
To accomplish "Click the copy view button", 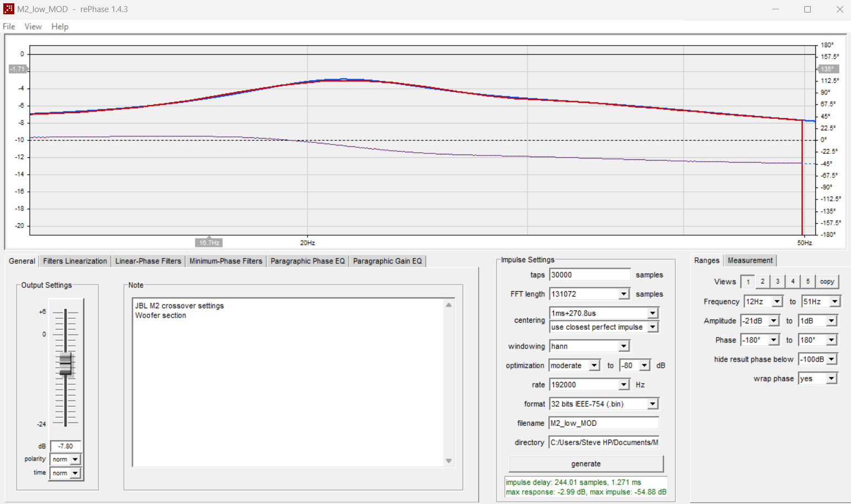I will pos(827,281).
